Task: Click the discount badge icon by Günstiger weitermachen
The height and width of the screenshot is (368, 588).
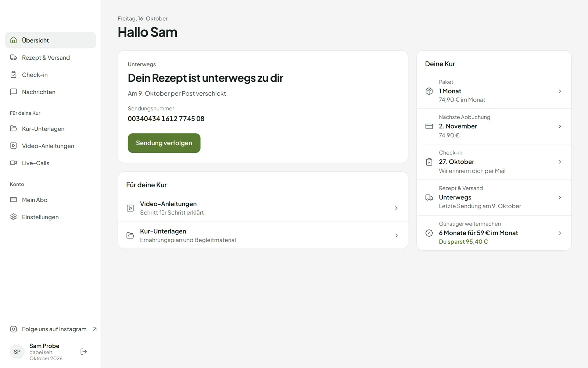Action: click(x=429, y=233)
